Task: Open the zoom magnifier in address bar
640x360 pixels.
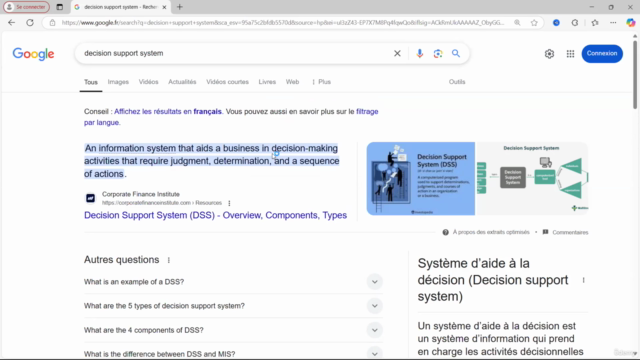Action: point(517,23)
